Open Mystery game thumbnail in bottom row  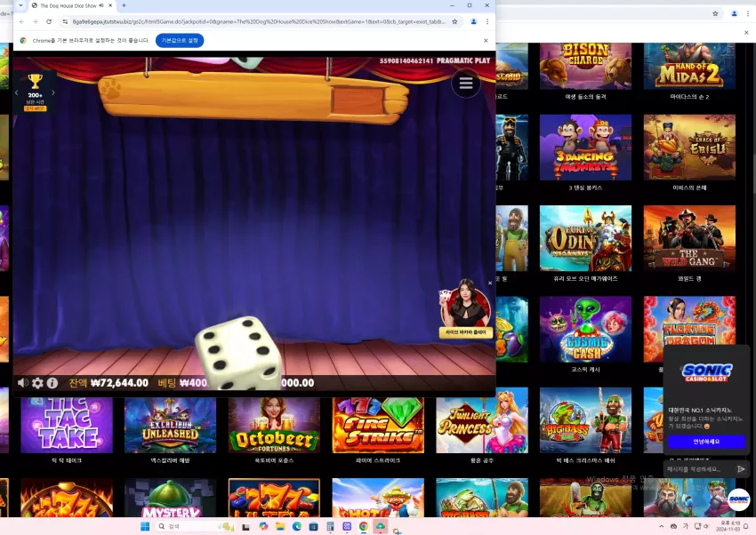point(170,498)
